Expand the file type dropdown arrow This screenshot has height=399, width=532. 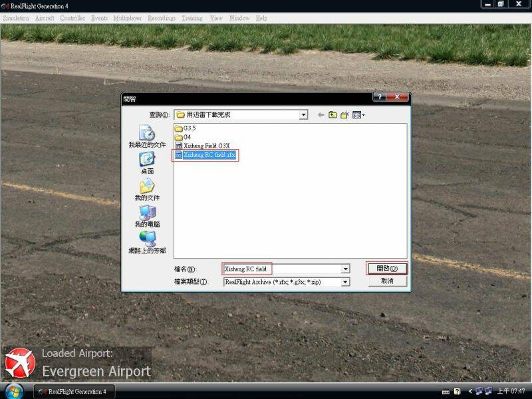click(x=345, y=282)
